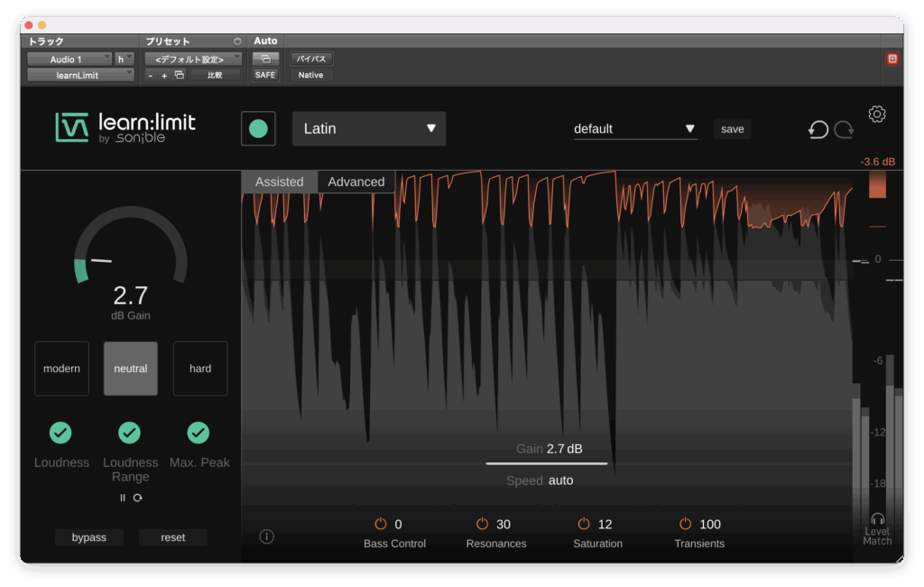Open the <デフォルト設定> preset list
Screen dimensions: 924x587
[x=193, y=59]
